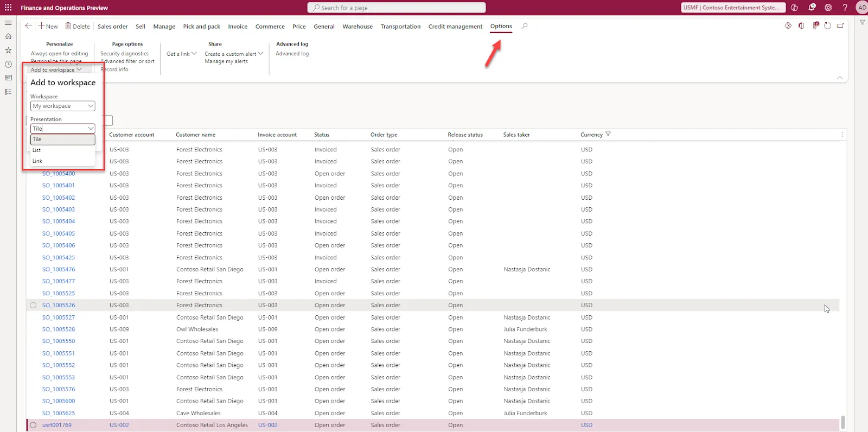This screenshot has height=432, width=868.
Task: Open in Microsoft Office icon
Action: (801, 26)
